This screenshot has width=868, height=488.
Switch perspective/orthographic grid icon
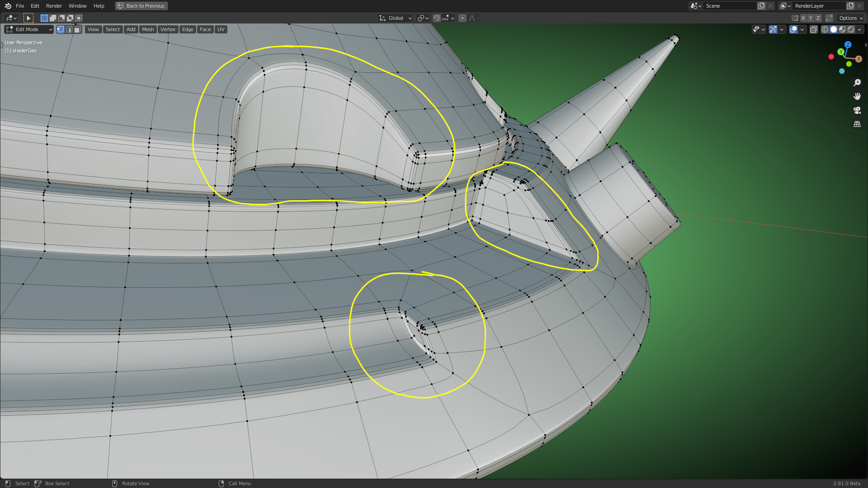click(857, 124)
